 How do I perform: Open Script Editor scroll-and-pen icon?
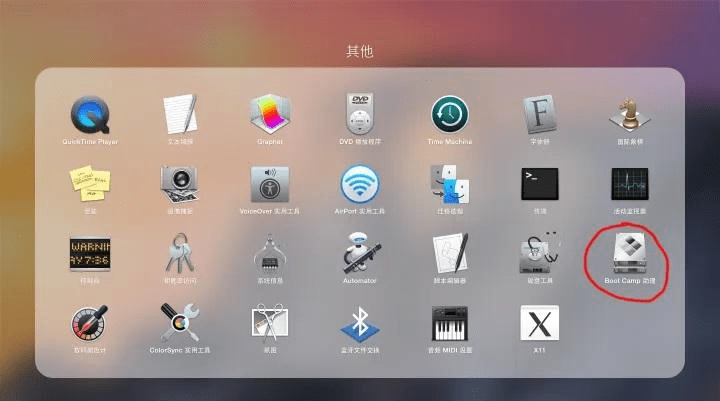coord(450,253)
